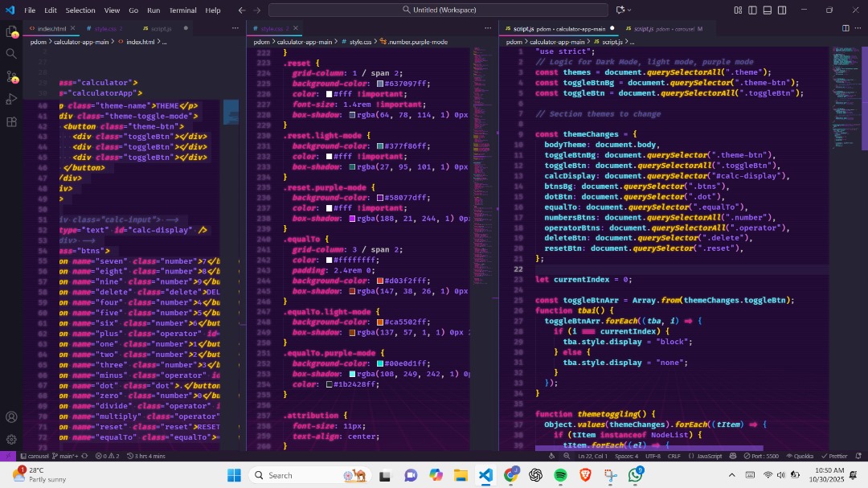Expand calculator-app-main breadcrumb in right editor
Viewport: 868px width, 488px height.
[x=557, y=42]
